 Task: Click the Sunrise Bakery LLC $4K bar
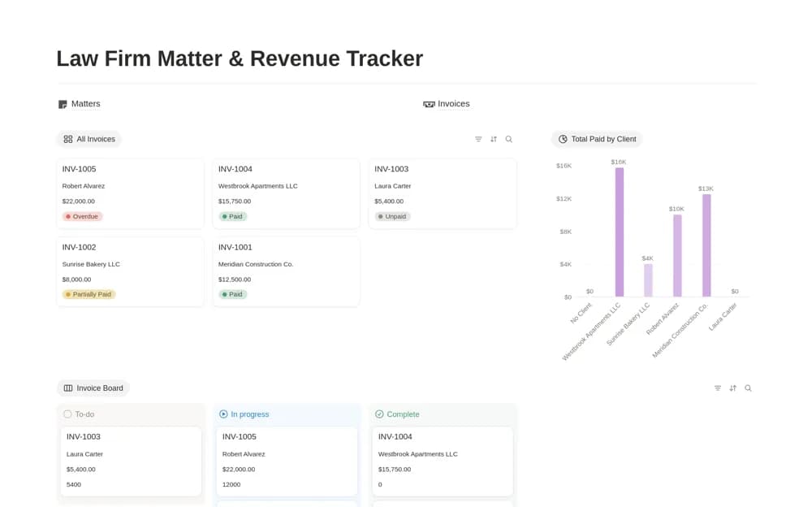click(648, 280)
